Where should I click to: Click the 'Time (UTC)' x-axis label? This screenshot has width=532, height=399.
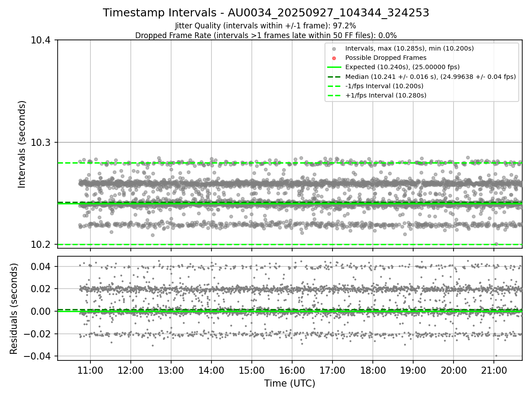(x=289, y=383)
